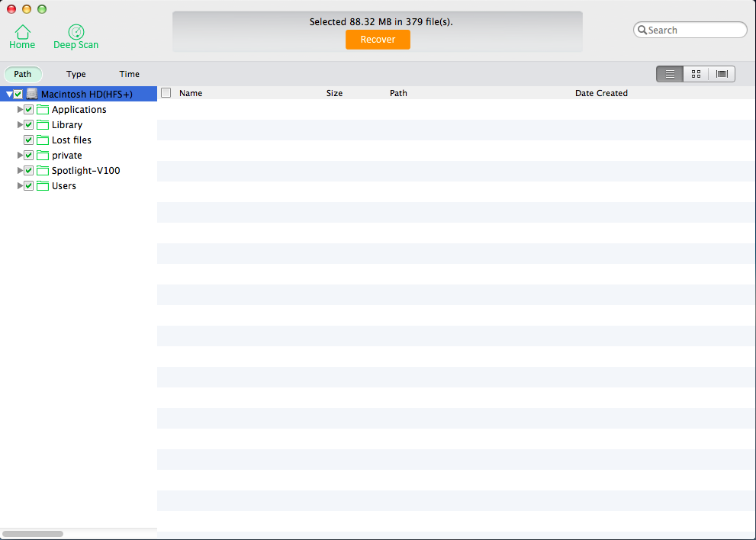756x540 pixels.
Task: Switch to grid thumbnail view
Action: click(x=696, y=74)
